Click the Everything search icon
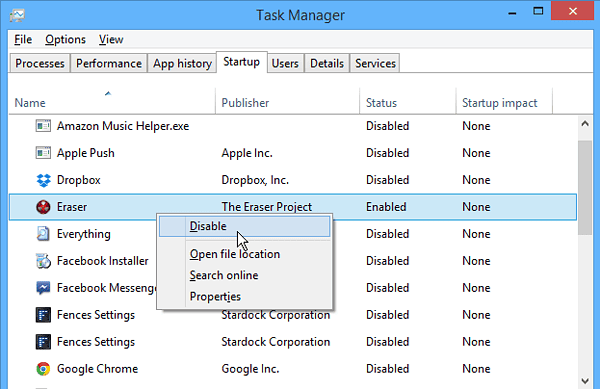Viewport: 600px width, 389px height. pos(43,234)
